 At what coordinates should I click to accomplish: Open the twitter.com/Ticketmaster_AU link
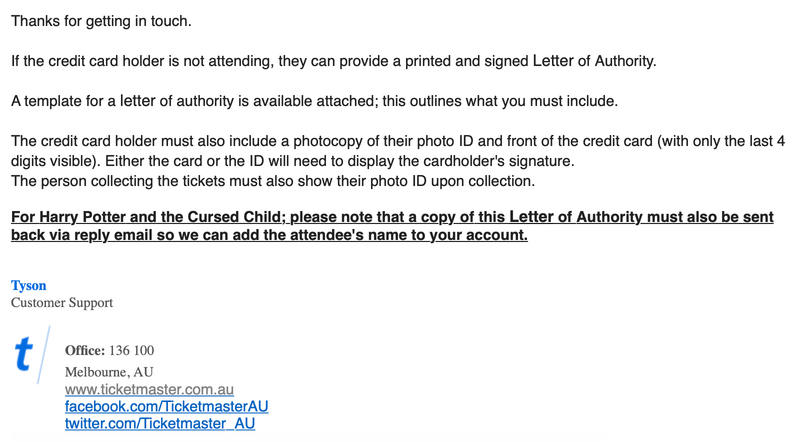coord(159,424)
